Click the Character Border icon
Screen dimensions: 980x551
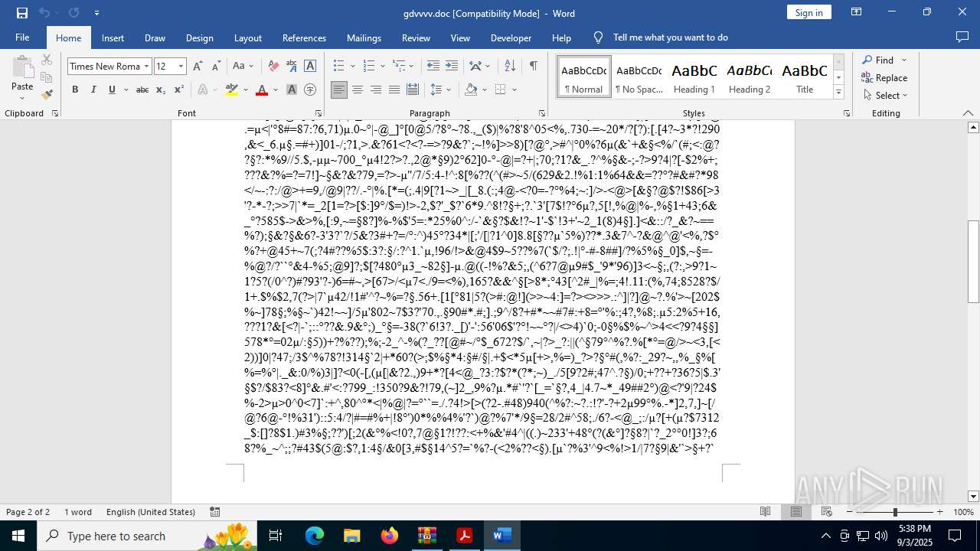click(x=310, y=67)
